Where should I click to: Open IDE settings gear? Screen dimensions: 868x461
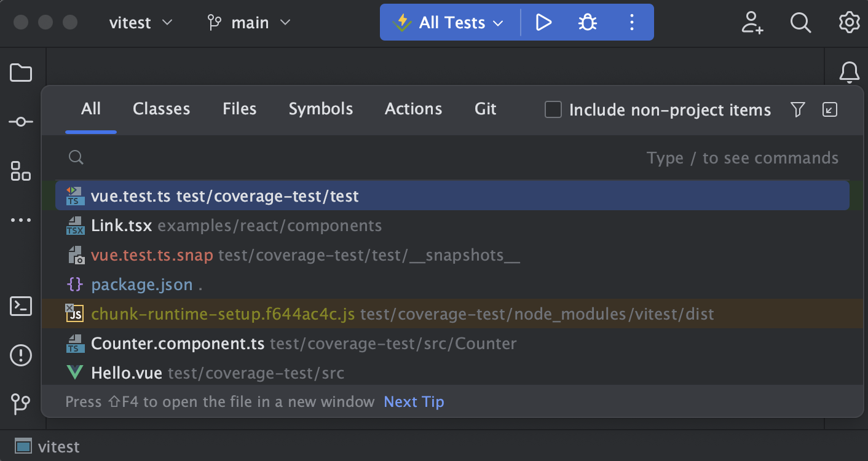click(x=849, y=23)
